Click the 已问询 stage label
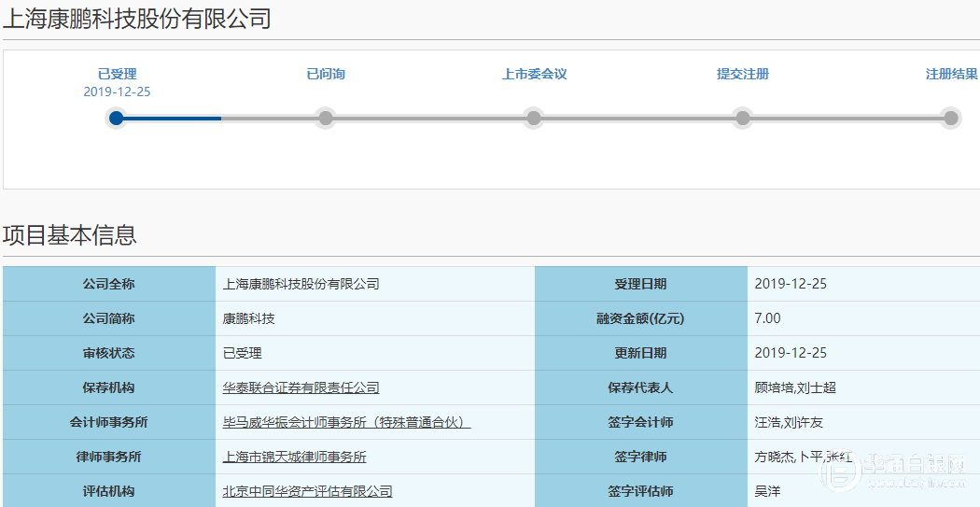The width and height of the screenshot is (980, 507). 325,74
